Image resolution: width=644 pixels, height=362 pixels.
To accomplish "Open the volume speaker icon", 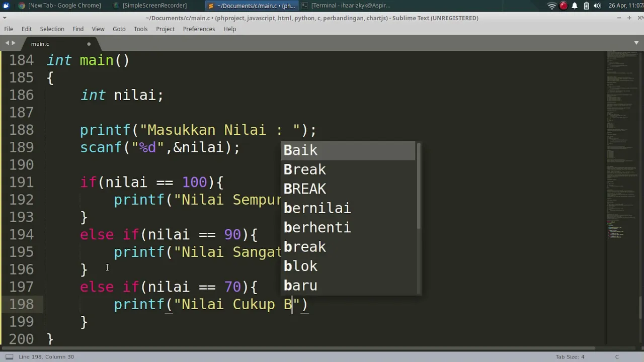I will [597, 6].
